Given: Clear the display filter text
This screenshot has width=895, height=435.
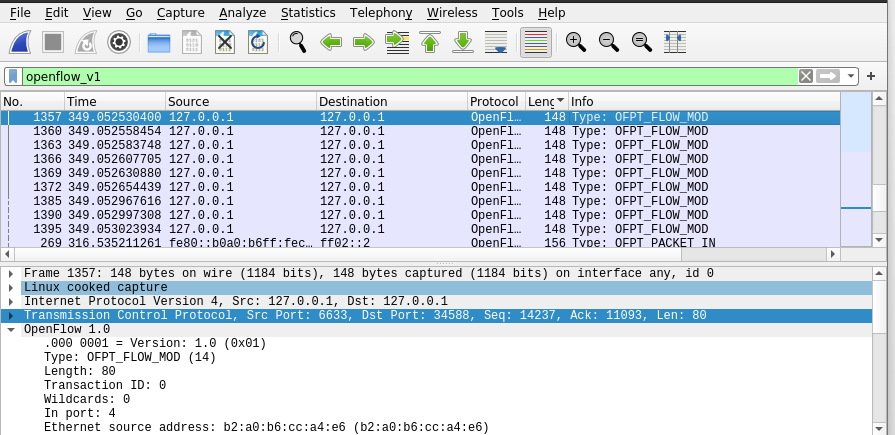Looking at the screenshot, I should (806, 76).
